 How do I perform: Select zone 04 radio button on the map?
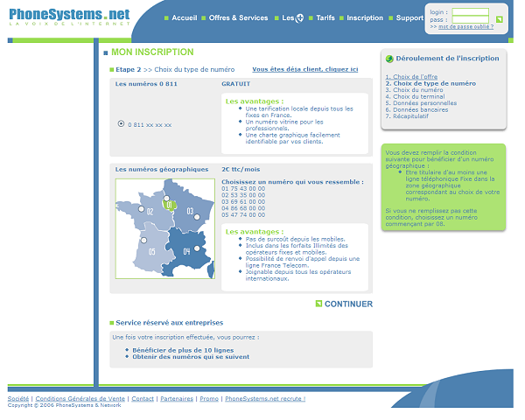196,248
